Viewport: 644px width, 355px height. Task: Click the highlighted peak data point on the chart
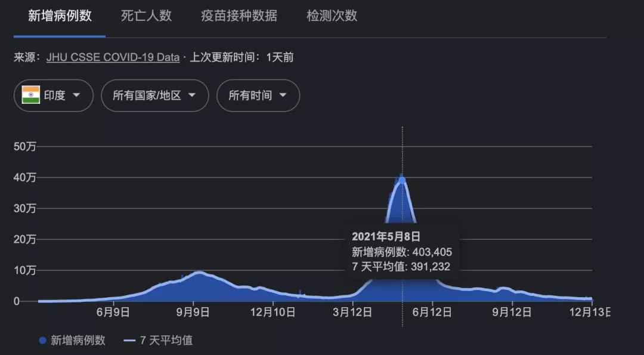click(402, 180)
